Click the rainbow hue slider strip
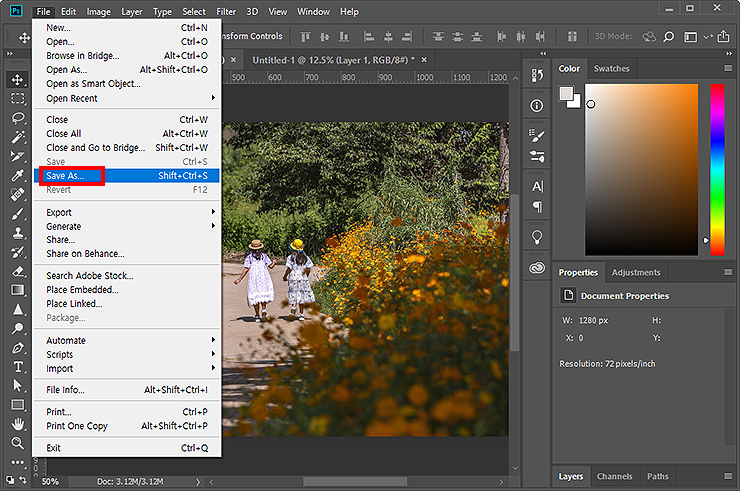740x491 pixels. coord(717,170)
